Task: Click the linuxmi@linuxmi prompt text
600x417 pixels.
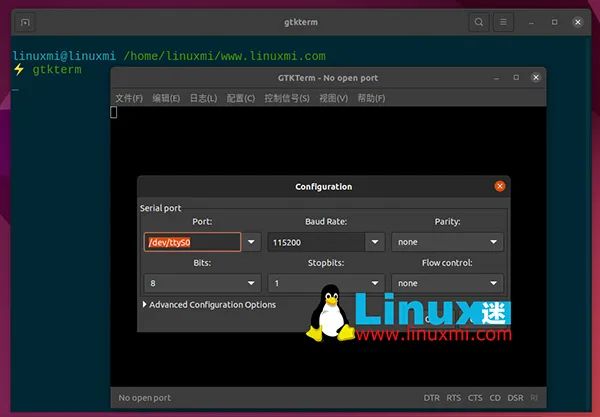Action: coord(64,56)
